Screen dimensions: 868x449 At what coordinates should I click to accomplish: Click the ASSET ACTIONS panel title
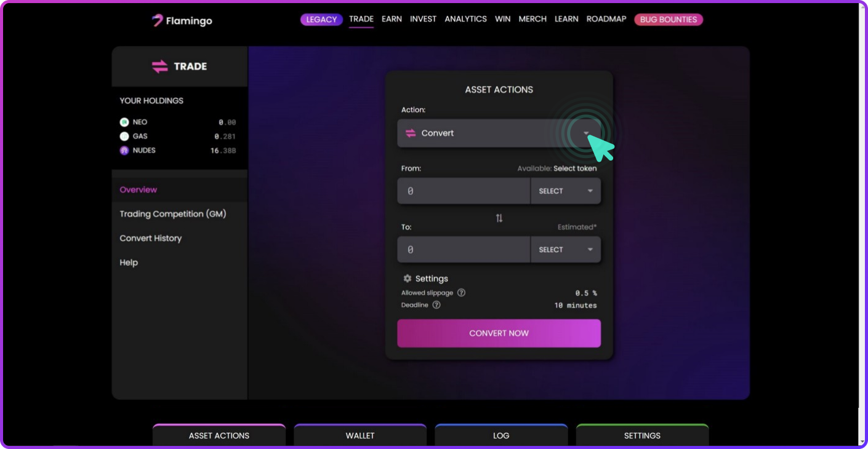(x=499, y=89)
